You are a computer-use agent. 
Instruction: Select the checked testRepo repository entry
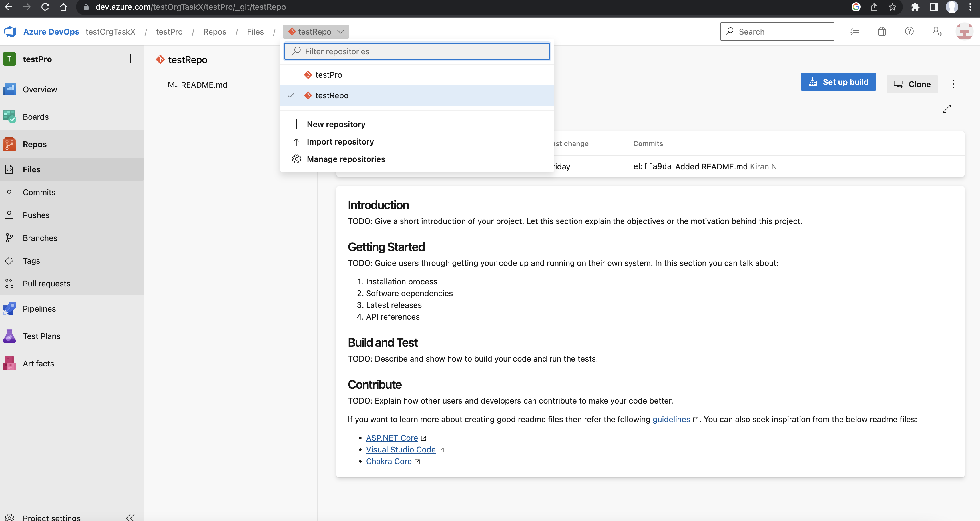pyautogui.click(x=331, y=95)
